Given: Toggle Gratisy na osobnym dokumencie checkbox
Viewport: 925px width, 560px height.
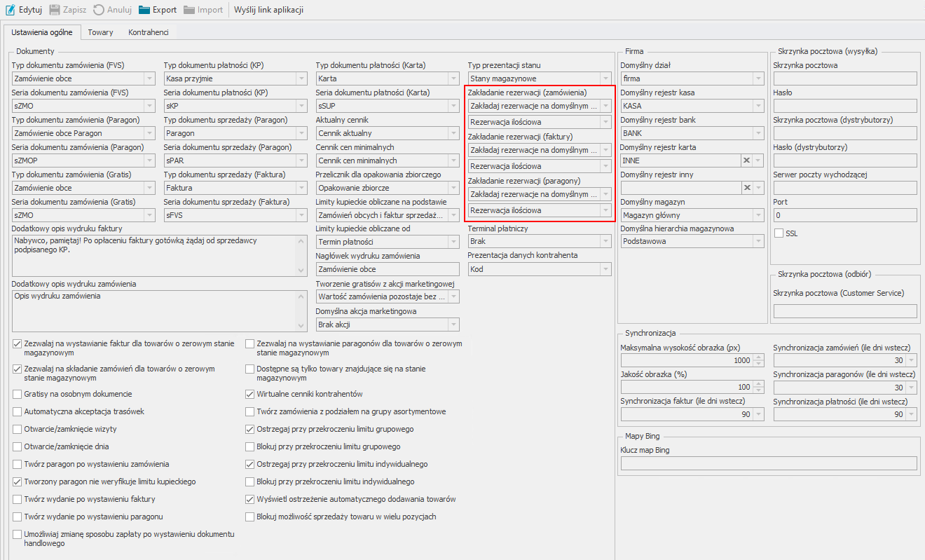Looking at the screenshot, I should tap(18, 394).
